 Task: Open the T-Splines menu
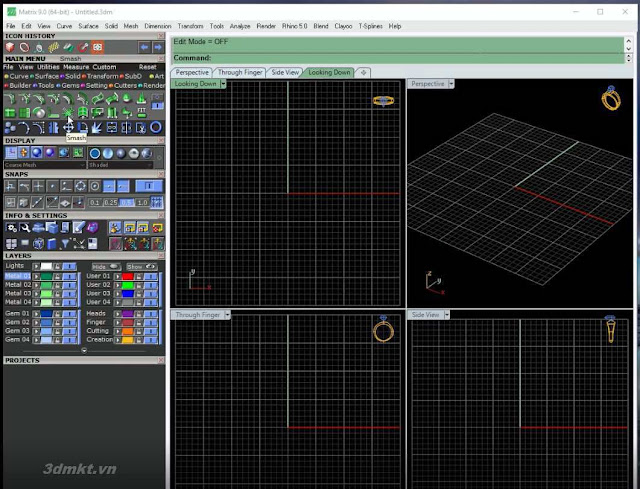pyautogui.click(x=370, y=26)
